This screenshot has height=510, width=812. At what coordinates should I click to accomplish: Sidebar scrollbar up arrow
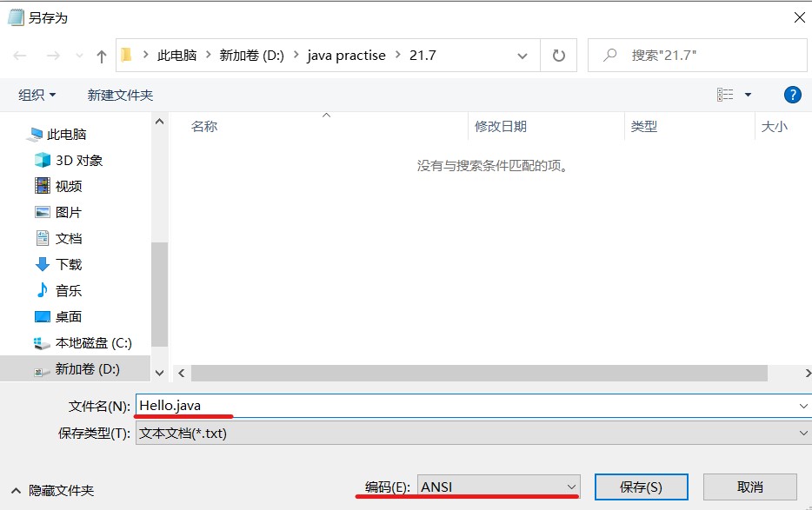tap(159, 122)
